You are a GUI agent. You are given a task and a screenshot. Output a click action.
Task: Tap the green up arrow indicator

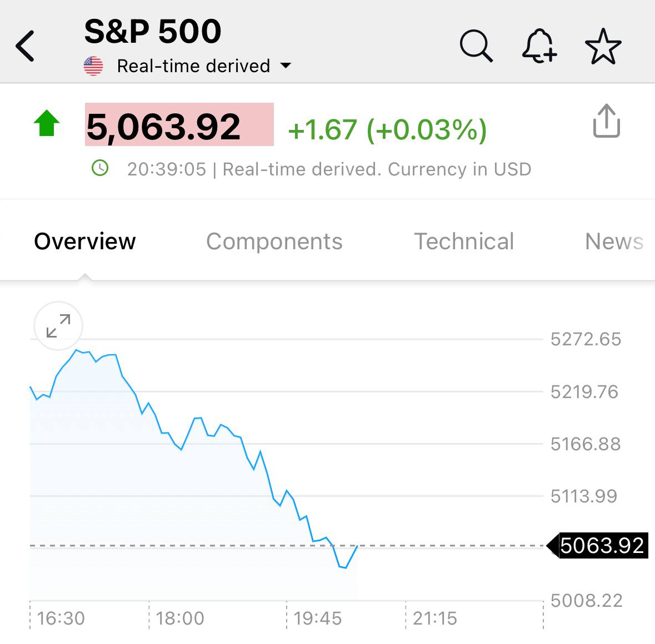[47, 123]
